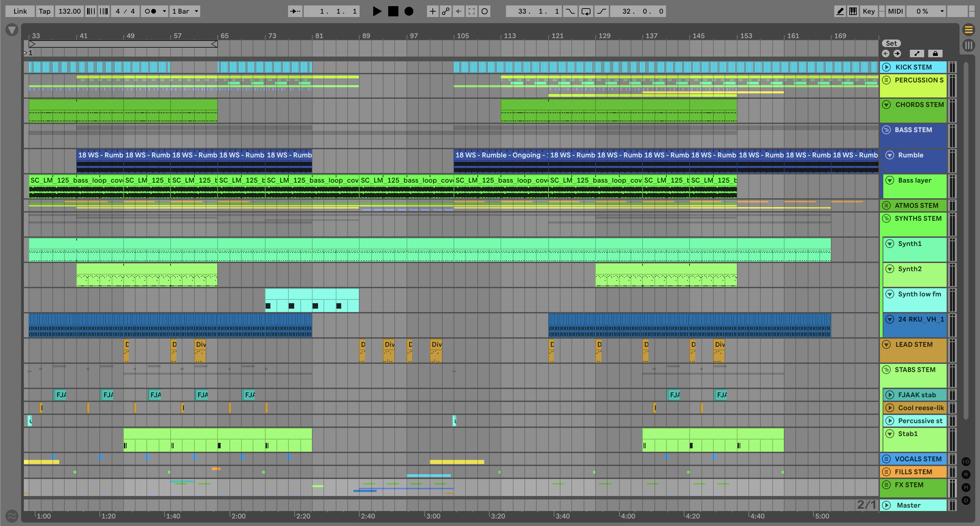Image resolution: width=980 pixels, height=526 pixels.
Task: Click the loop brace above the arrangement
Action: pyautogui.click(x=123, y=44)
